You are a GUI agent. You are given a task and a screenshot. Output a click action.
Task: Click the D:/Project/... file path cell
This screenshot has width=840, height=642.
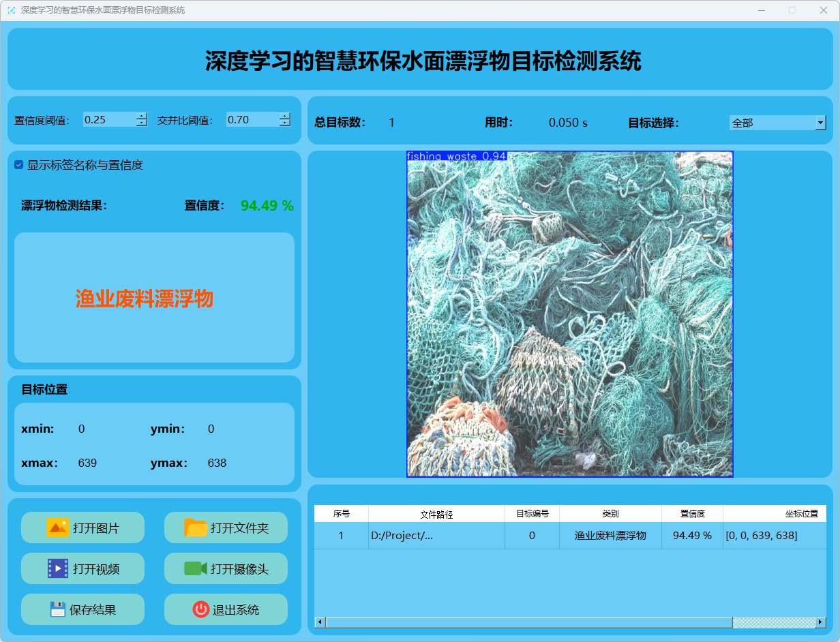[436, 536]
